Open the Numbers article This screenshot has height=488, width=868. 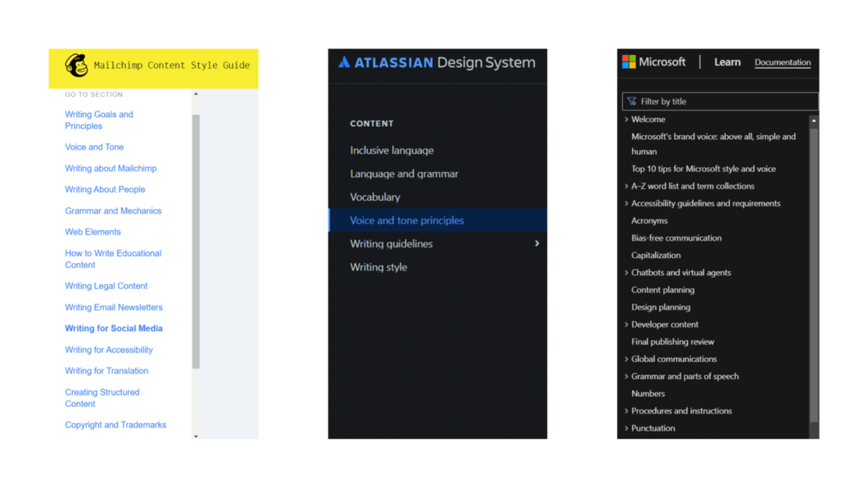point(648,393)
